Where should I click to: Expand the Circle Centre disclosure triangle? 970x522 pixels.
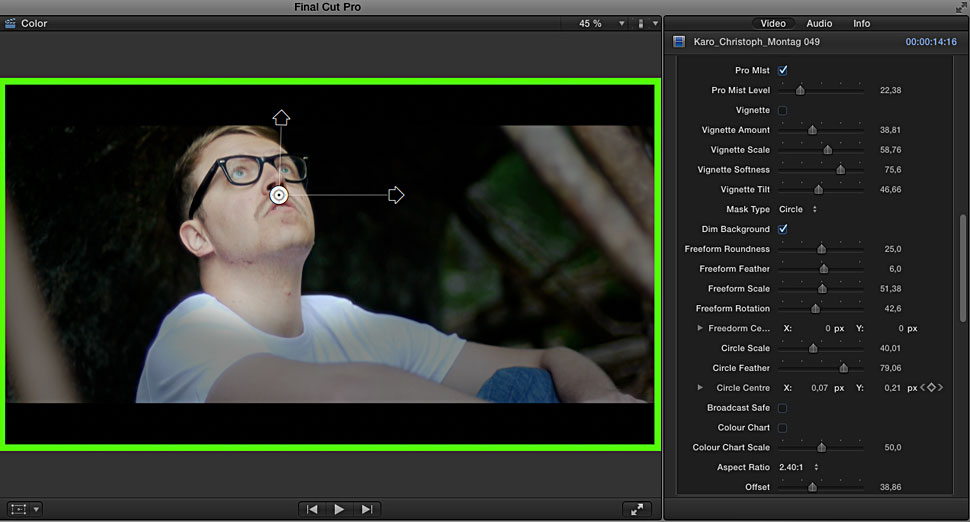tap(700, 388)
